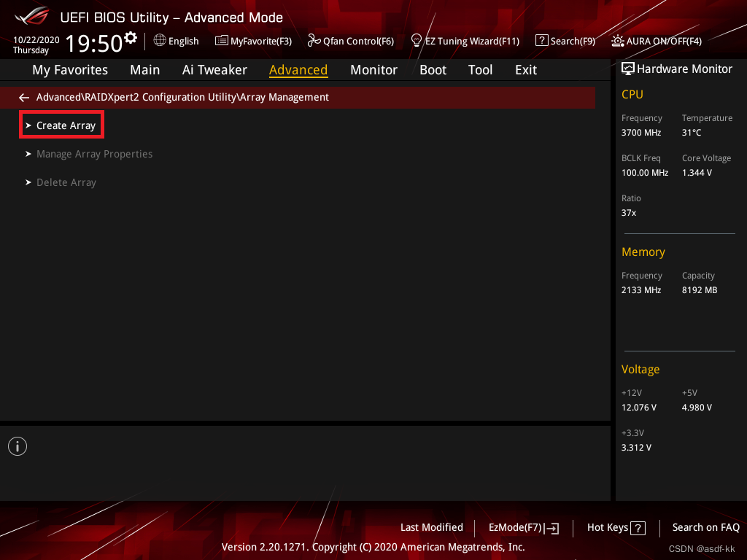
Task: Switch to the Main tab
Action: click(x=145, y=70)
